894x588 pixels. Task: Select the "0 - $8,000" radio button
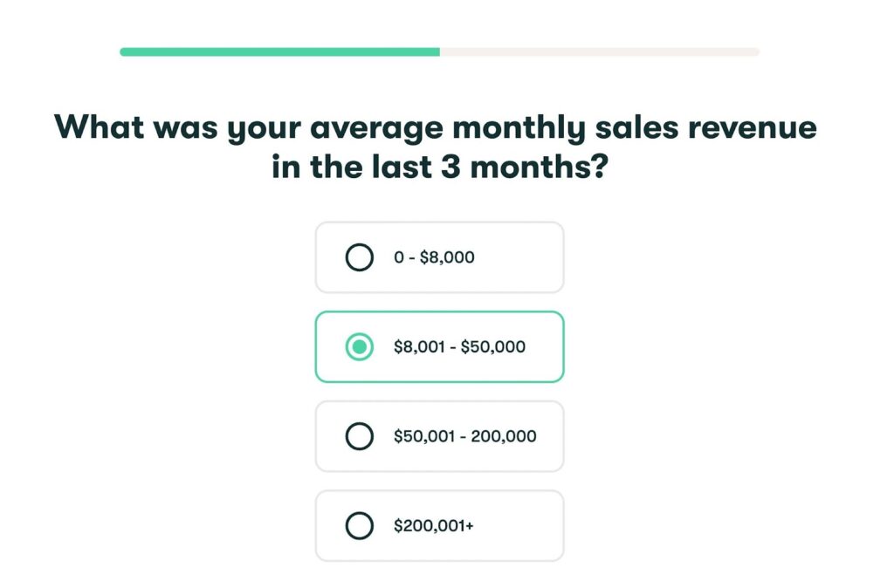[x=359, y=257]
